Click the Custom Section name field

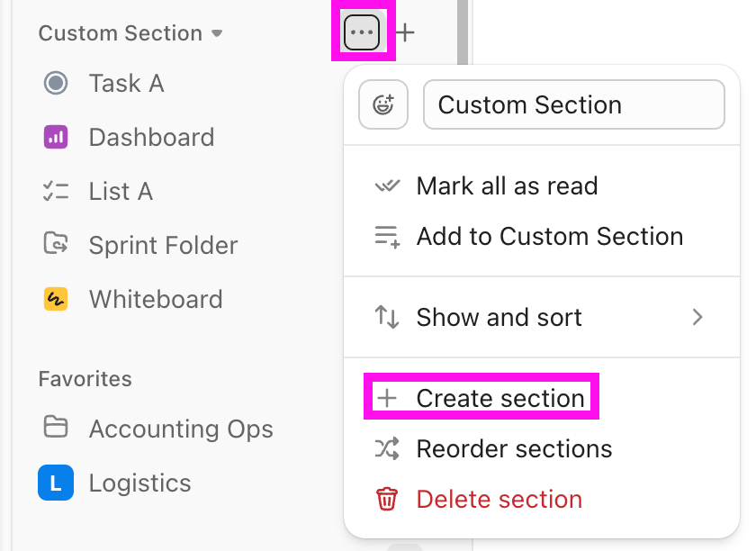[574, 104]
